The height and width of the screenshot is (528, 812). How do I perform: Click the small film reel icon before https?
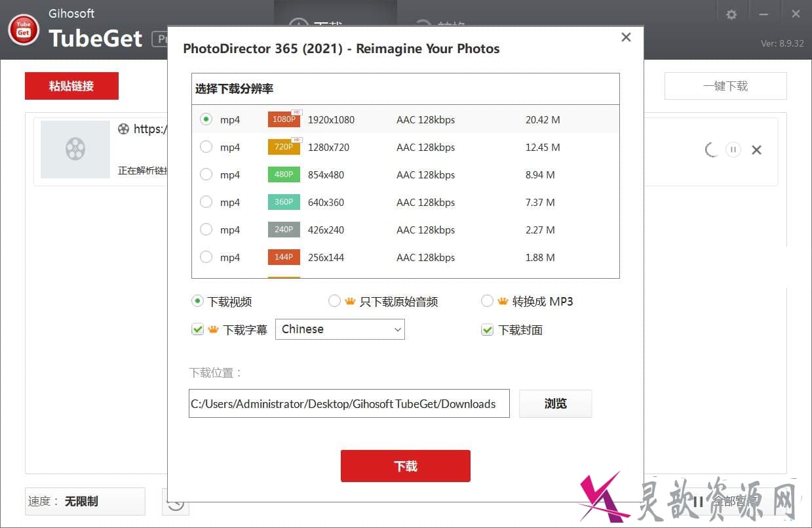(123, 129)
